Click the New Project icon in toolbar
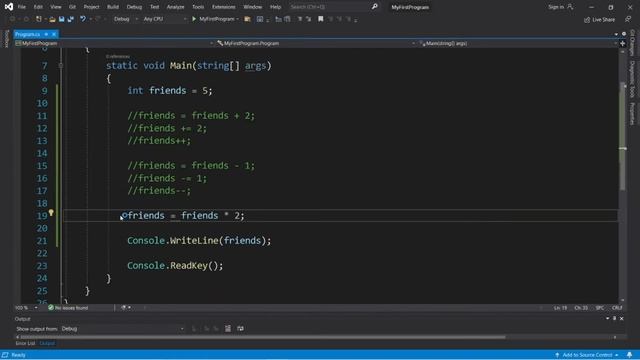The width and height of the screenshot is (640, 360). [39, 19]
